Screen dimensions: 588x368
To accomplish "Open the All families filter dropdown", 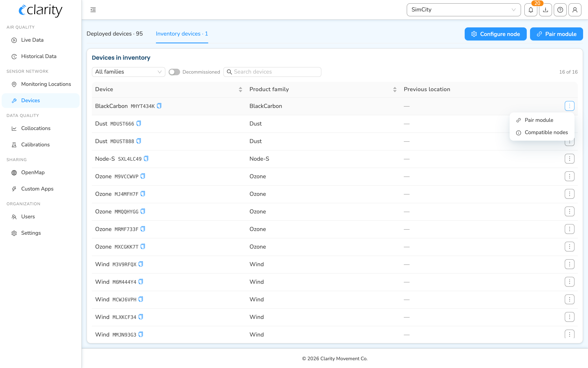I will (129, 72).
